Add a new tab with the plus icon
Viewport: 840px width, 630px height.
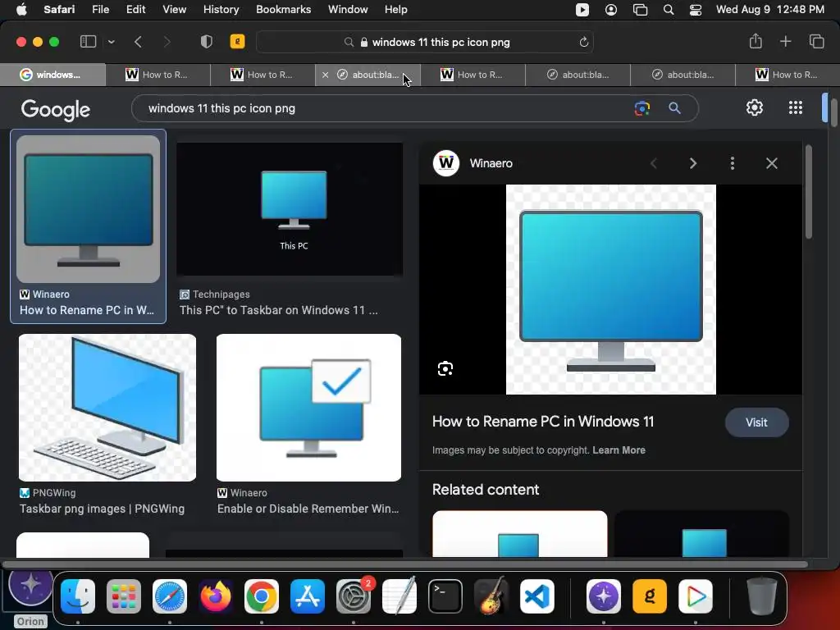click(x=785, y=41)
